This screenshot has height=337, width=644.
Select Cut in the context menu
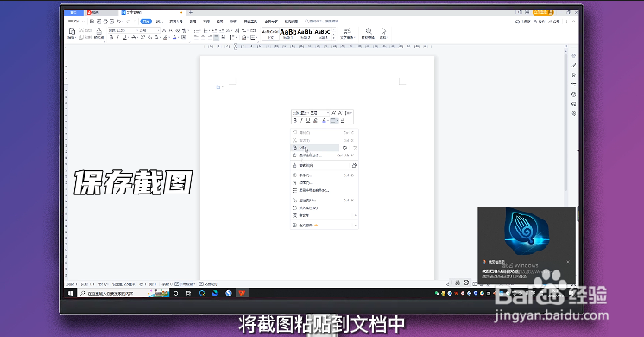[324, 141]
